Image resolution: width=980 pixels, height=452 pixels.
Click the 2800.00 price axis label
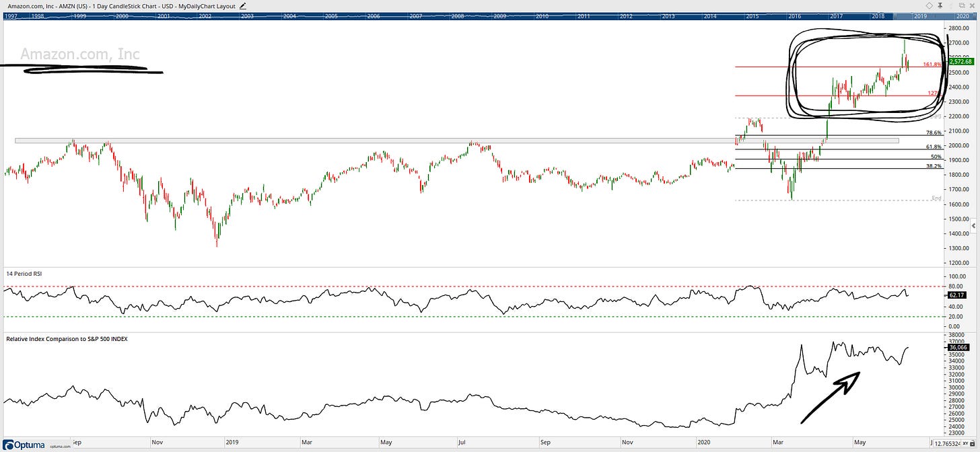(x=959, y=28)
